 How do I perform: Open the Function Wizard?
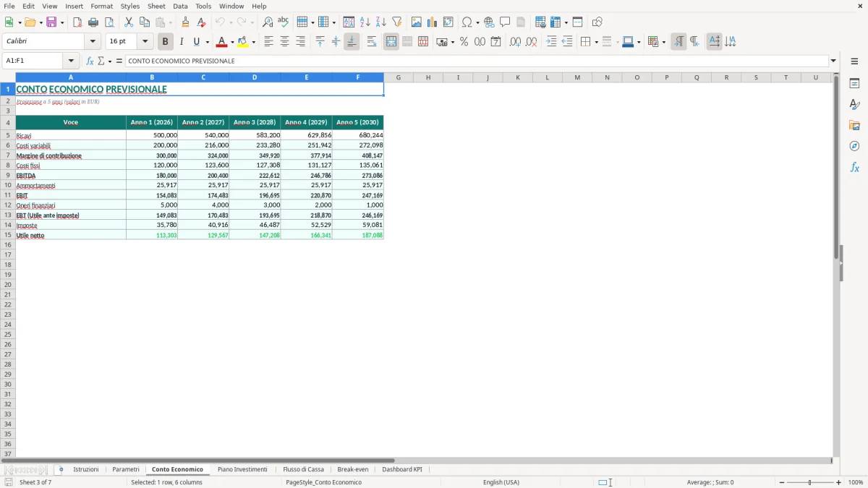point(90,61)
